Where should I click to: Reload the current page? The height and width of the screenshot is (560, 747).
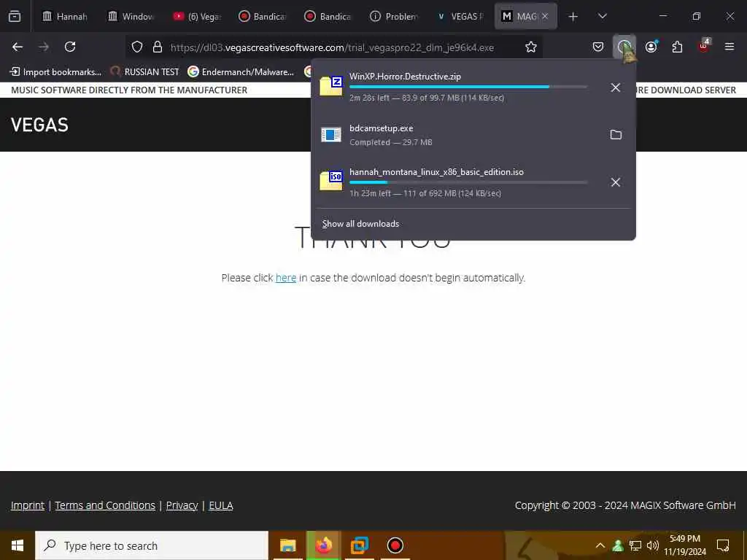point(70,47)
